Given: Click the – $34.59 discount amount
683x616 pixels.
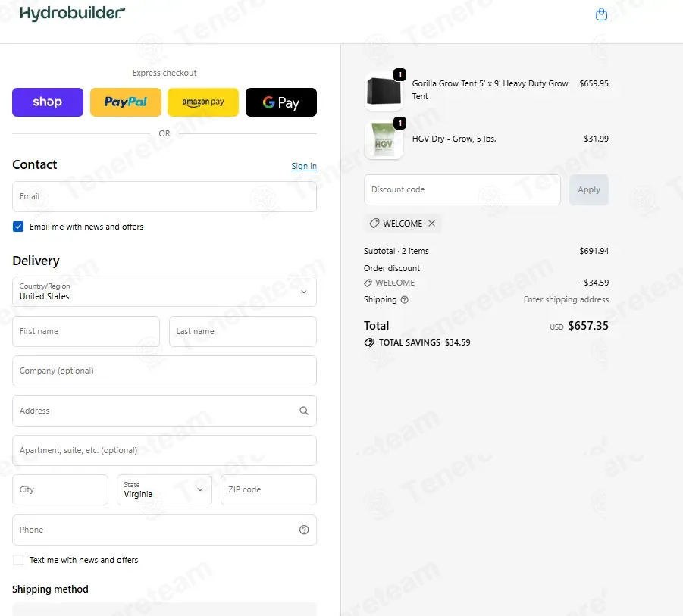Looking at the screenshot, I should [x=593, y=283].
